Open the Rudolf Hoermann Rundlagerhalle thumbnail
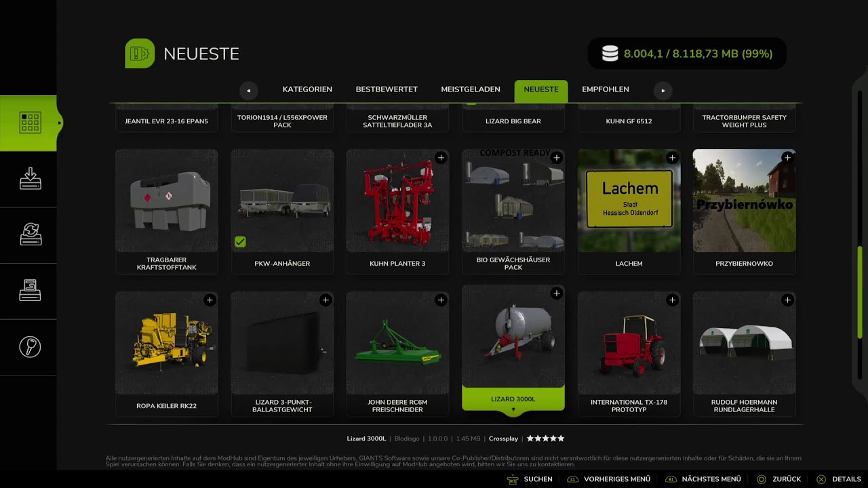The image size is (868, 488). pyautogui.click(x=744, y=343)
